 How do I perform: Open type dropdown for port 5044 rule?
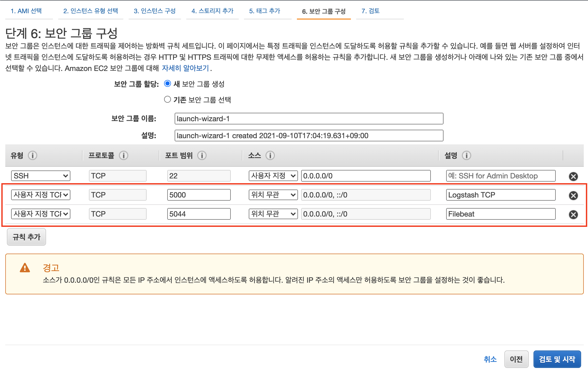(40, 214)
